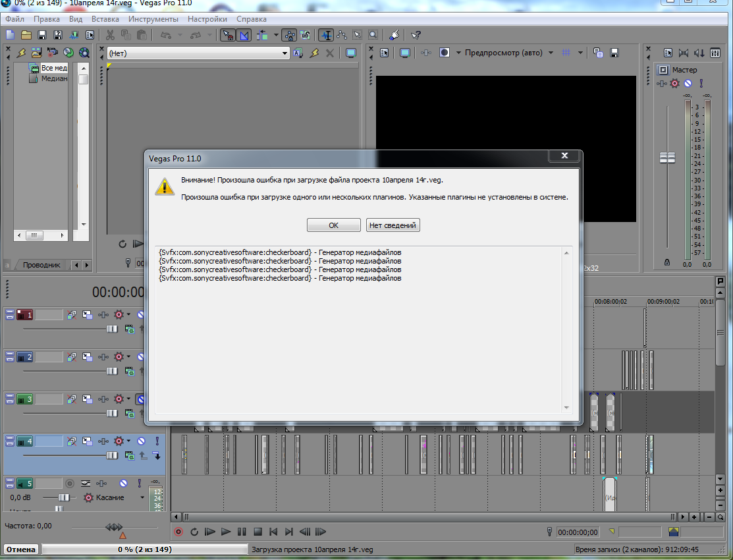Click the Master volume fader handle
733x560 pixels.
[667, 158]
